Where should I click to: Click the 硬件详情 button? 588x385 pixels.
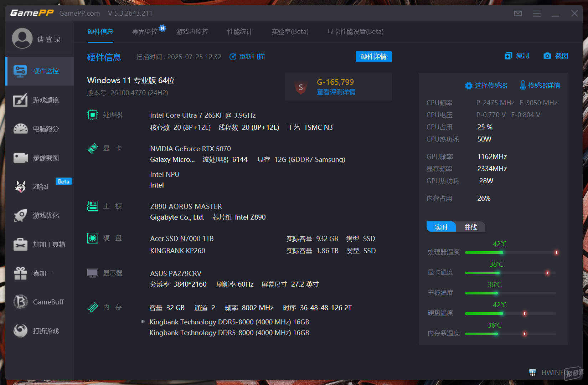(x=374, y=57)
